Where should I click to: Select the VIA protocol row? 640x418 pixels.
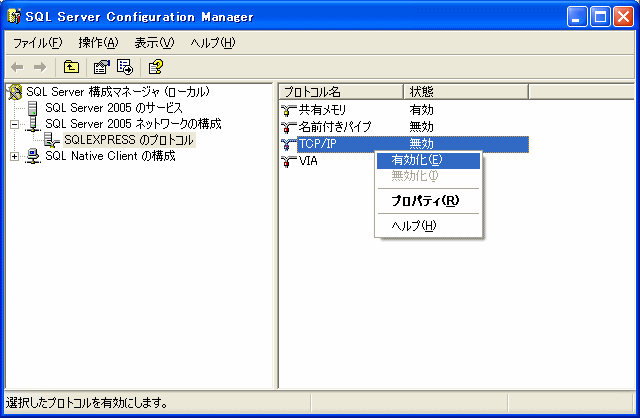click(308, 161)
